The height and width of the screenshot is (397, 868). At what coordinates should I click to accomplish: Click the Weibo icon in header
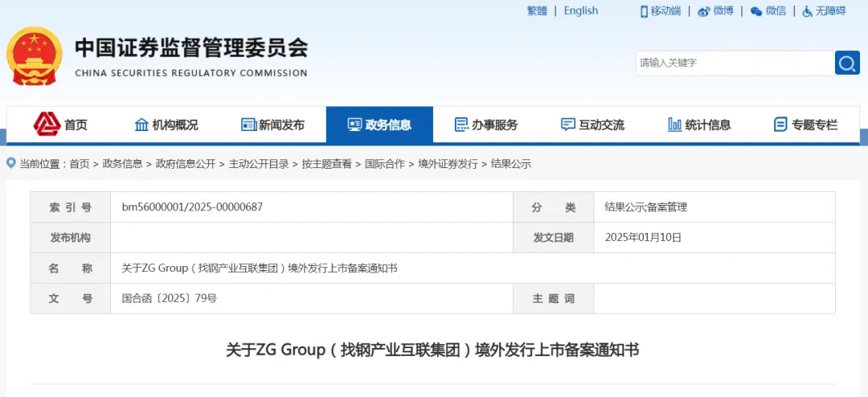(x=704, y=11)
